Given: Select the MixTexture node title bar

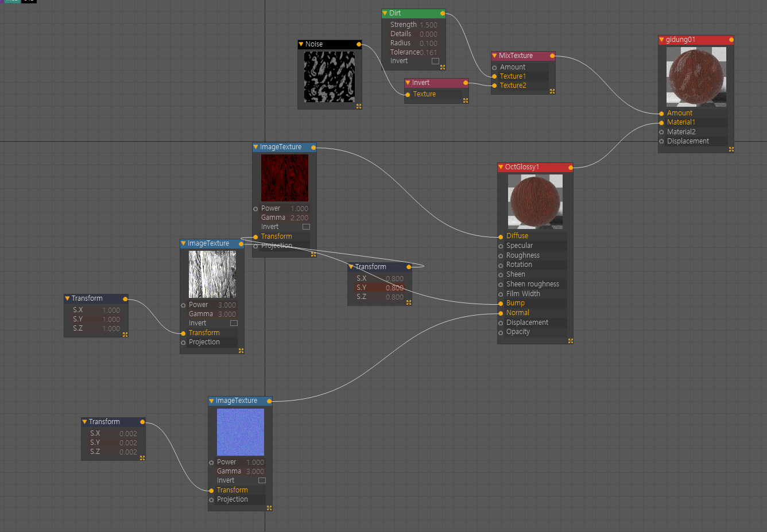Looking at the screenshot, I should [520, 56].
